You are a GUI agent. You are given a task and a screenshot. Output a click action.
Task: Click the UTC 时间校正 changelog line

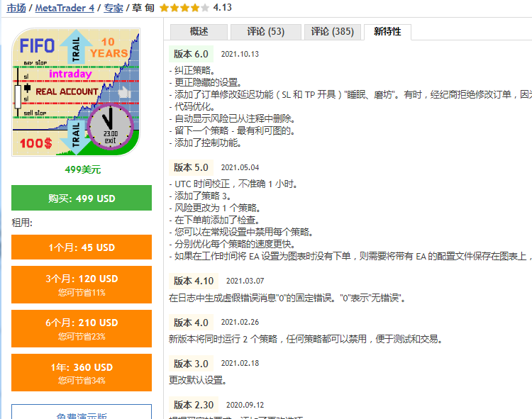click(234, 184)
